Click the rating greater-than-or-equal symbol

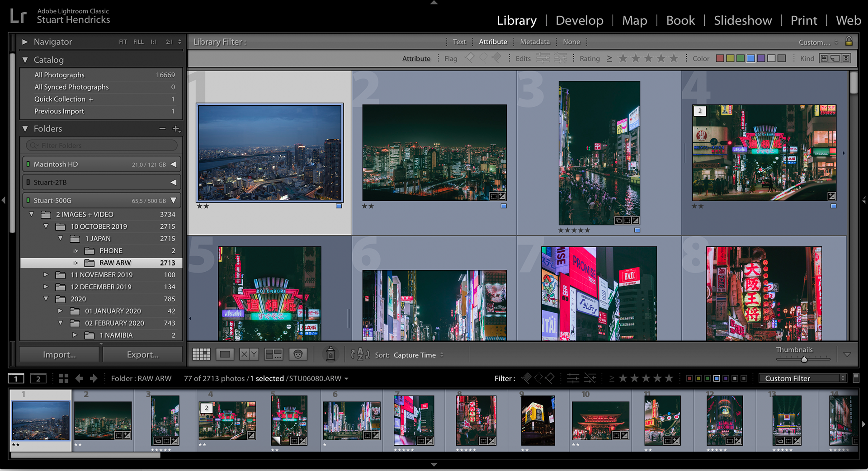609,58
